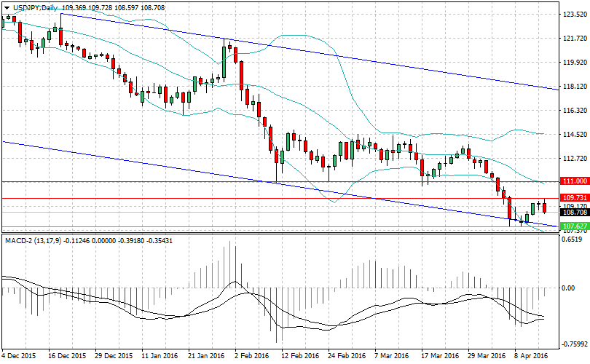Click the 114.520 price scale value
This screenshot has height=364, width=590.
pos(575,134)
